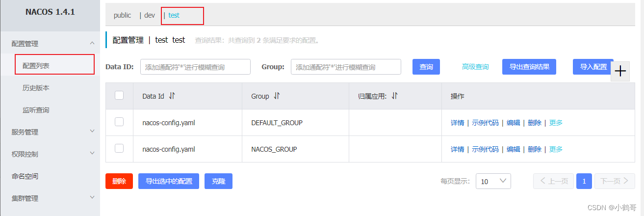Open 详情 for the DEFAULT_GROUP config

(457, 123)
